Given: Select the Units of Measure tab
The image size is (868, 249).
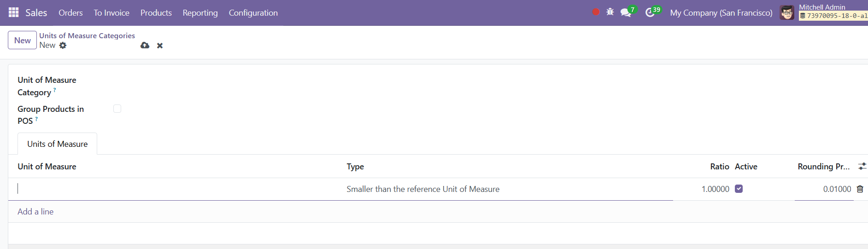Looking at the screenshot, I should (57, 144).
